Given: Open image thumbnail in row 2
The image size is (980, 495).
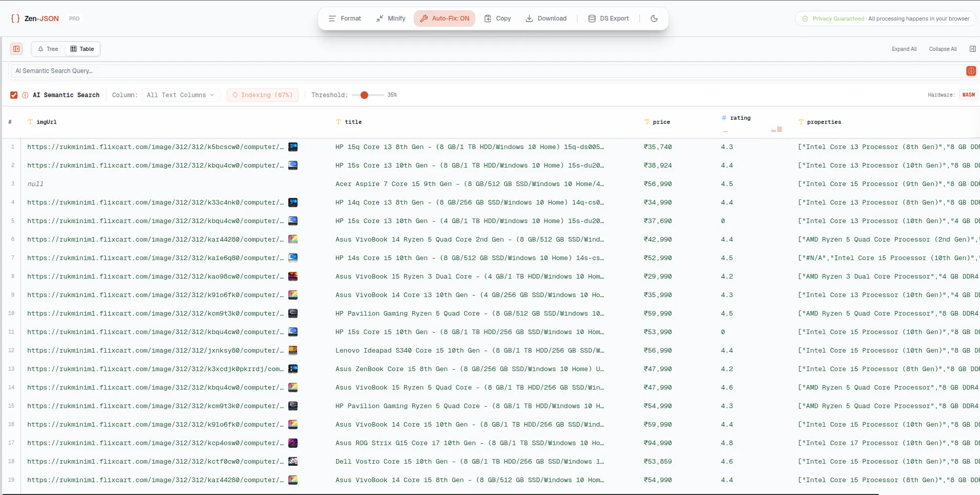Looking at the screenshot, I should tap(293, 166).
